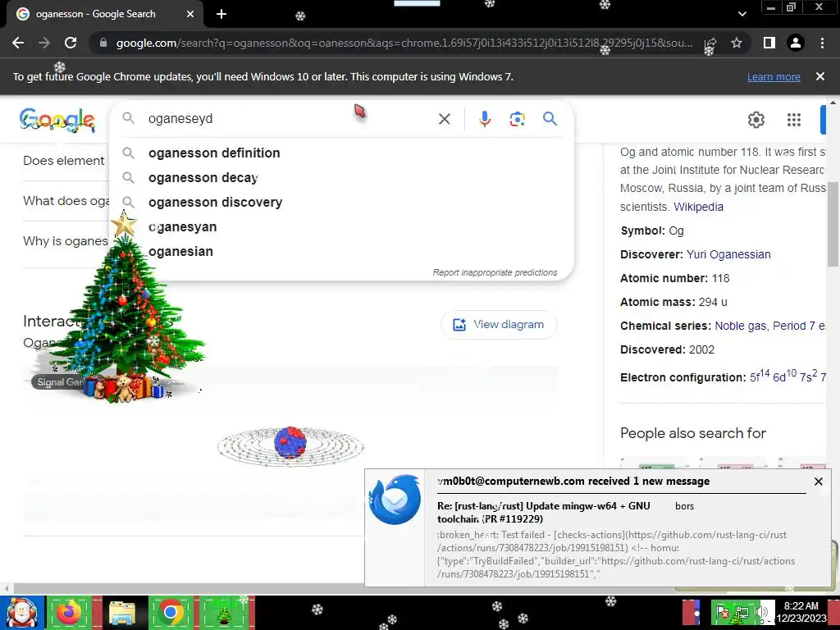Close the oganesson Google Search tab
Image resolution: width=840 pixels, height=630 pixels.
pyautogui.click(x=190, y=14)
